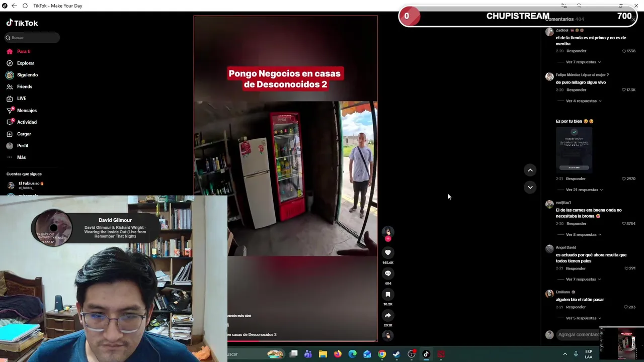Screen dimensions: 644x362
Task: Click the video progress bar
Action: 302,341
